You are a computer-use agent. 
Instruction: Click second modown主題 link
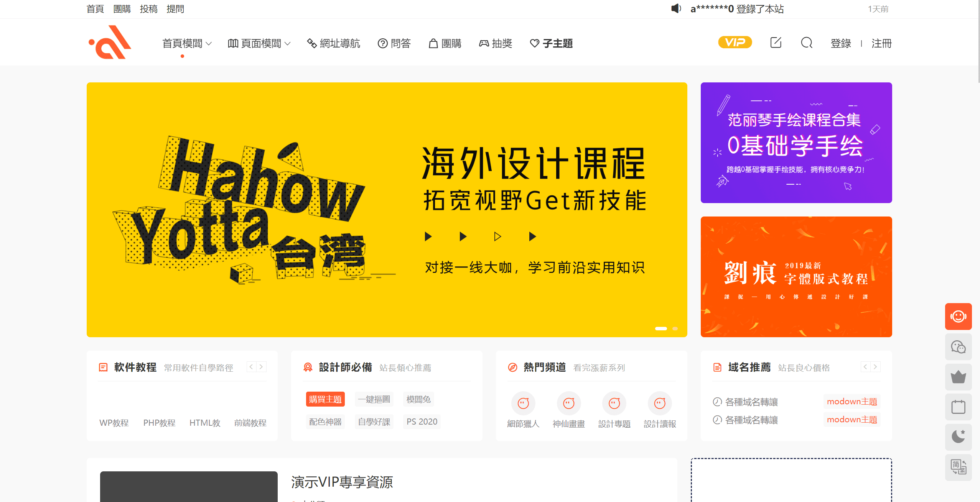[x=852, y=419]
